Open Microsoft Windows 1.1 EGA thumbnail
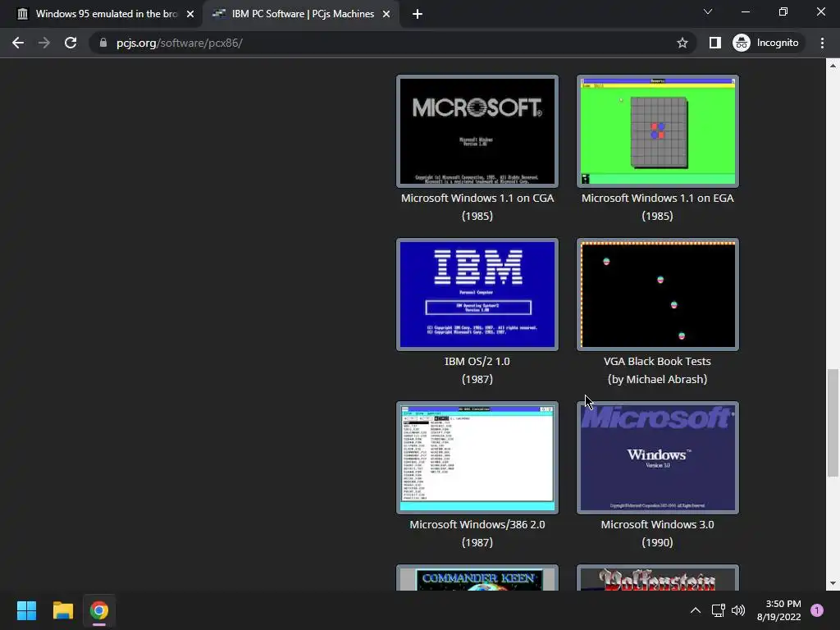840x630 pixels. click(x=657, y=131)
